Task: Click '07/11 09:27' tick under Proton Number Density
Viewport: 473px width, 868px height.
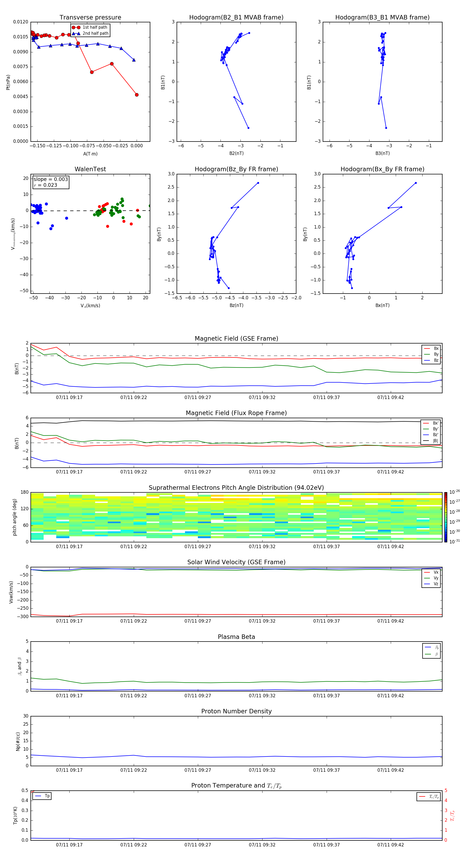Action: 198,770
